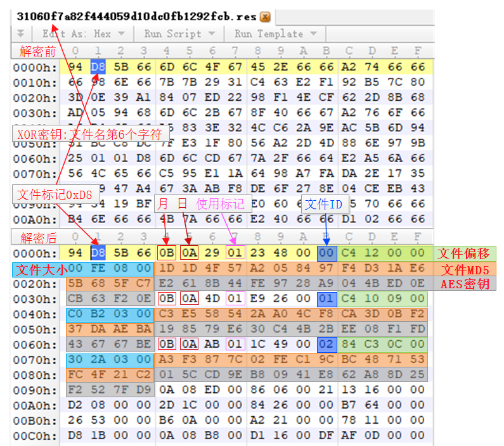504x446 pixels.
Task: Expand the Run Script dropdown
Action: coord(179,34)
